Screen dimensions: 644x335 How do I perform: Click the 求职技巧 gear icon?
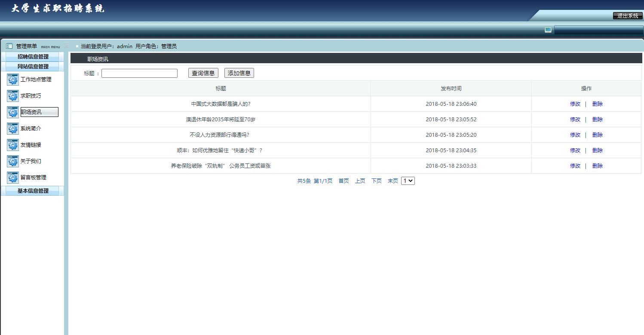tap(12, 95)
